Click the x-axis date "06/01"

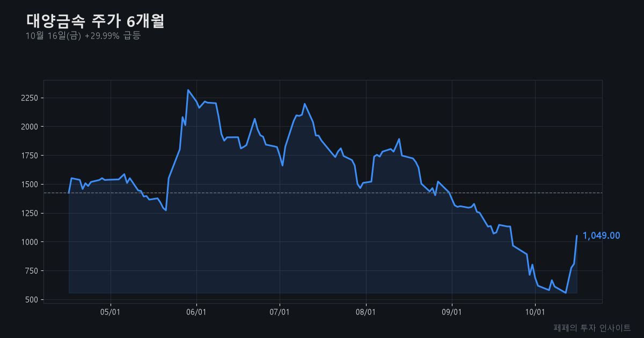196,312
